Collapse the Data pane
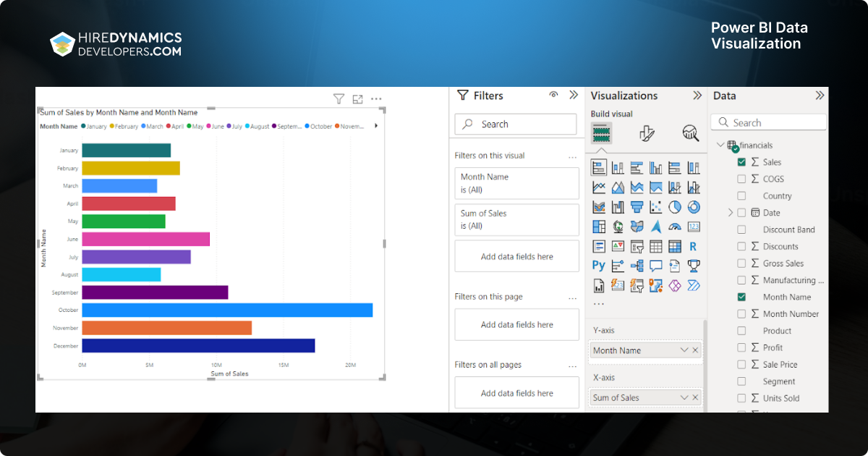Screen dimensions: 868x456 [x=820, y=95]
